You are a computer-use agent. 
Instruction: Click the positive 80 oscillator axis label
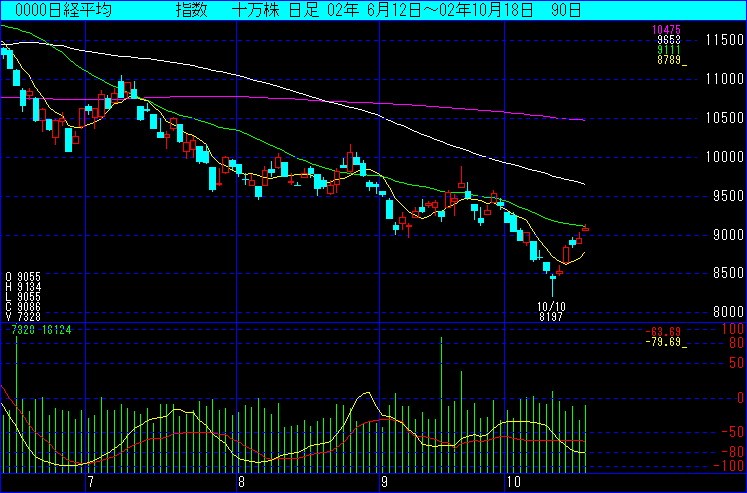(x=737, y=343)
